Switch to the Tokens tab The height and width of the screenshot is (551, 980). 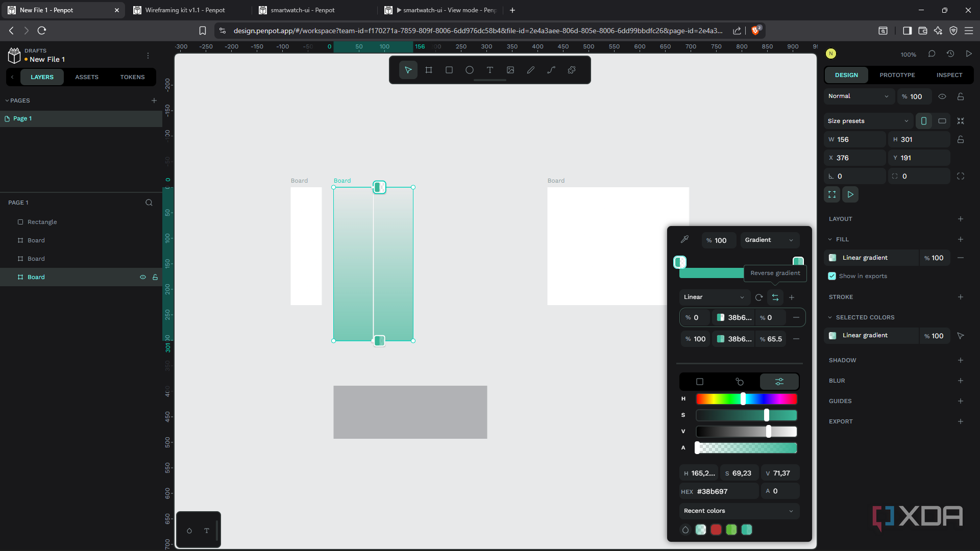click(132, 77)
